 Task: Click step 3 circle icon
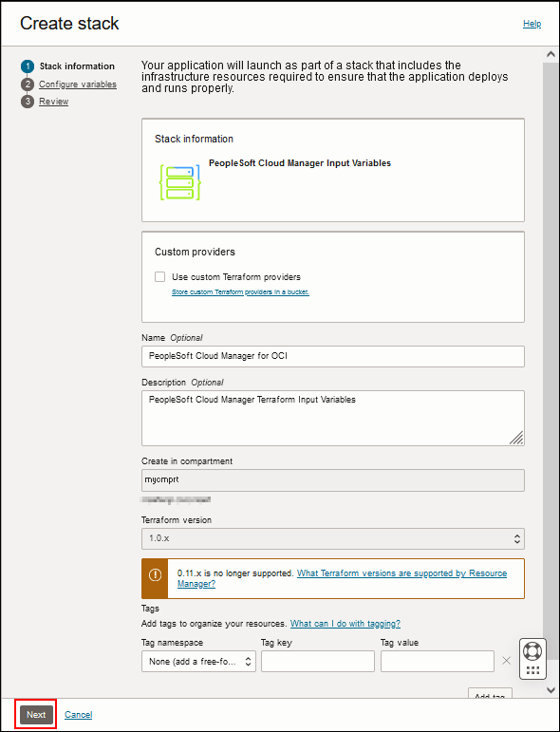coord(28,102)
